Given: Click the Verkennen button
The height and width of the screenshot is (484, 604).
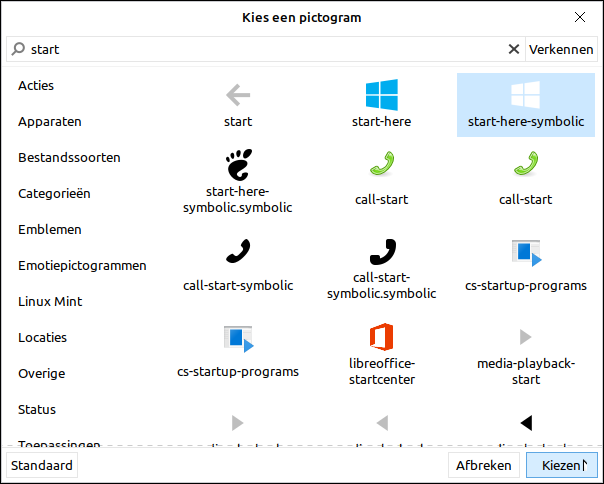Looking at the screenshot, I should (x=561, y=49).
